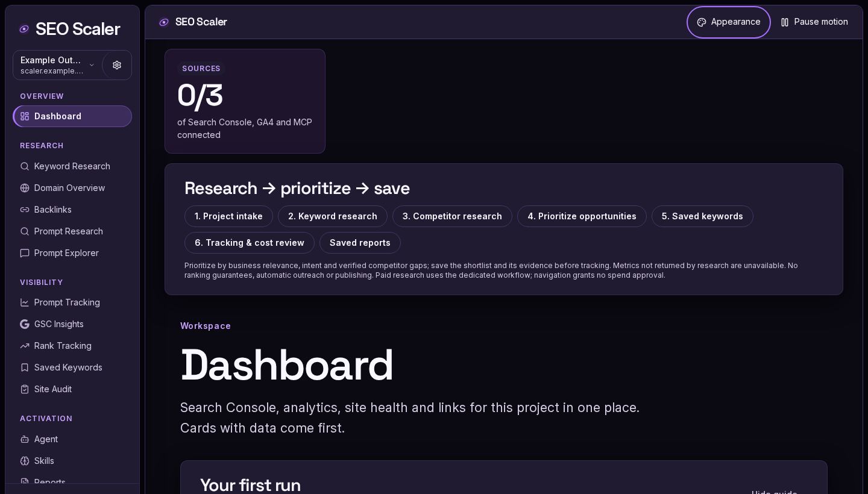Open project settings gear icon
Image resolution: width=868 pixels, height=494 pixels.
point(117,65)
